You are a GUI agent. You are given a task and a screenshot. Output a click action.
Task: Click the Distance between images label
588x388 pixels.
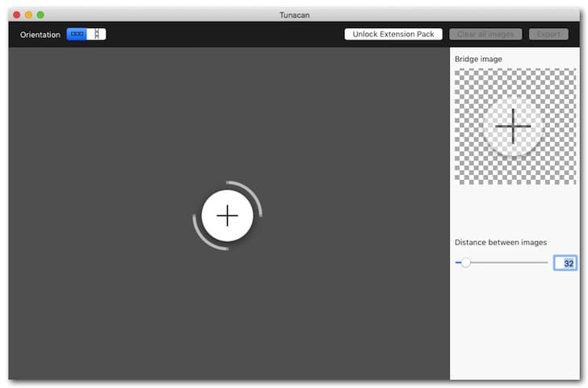(501, 242)
